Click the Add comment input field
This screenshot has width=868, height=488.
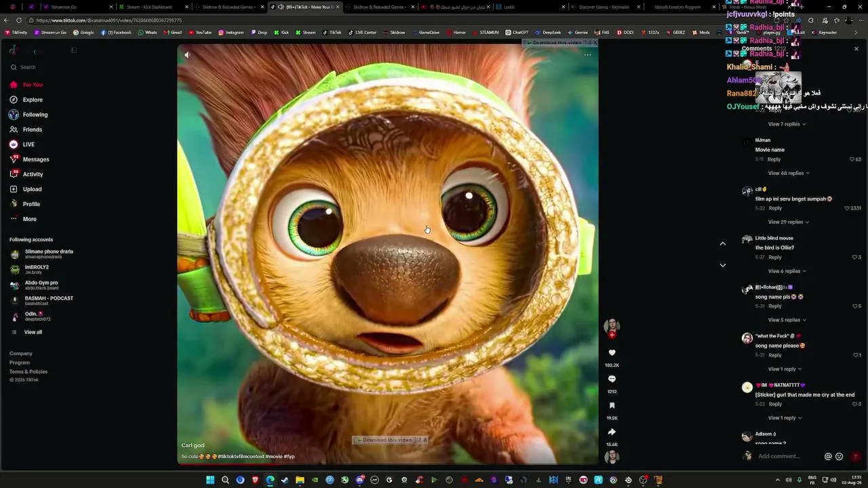click(x=787, y=456)
